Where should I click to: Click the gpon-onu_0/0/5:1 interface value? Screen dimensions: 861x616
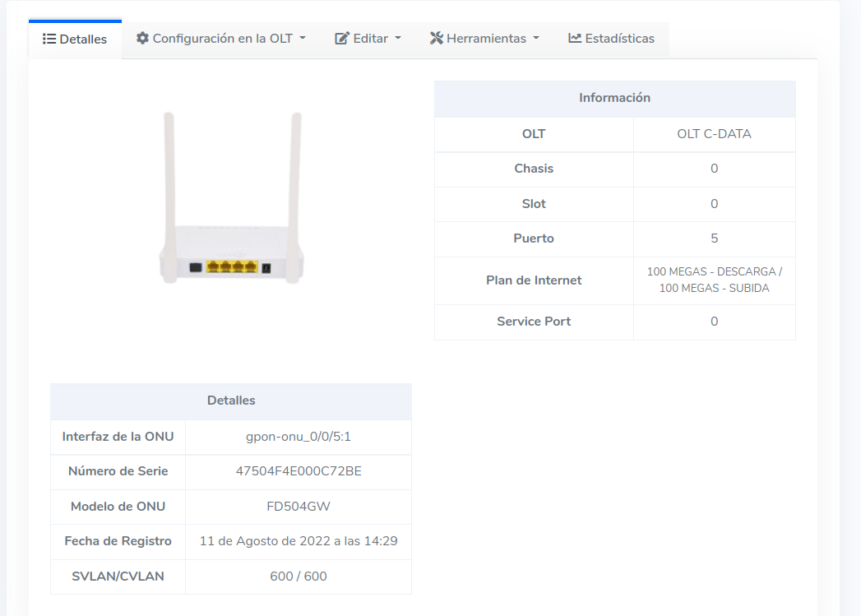(x=299, y=437)
